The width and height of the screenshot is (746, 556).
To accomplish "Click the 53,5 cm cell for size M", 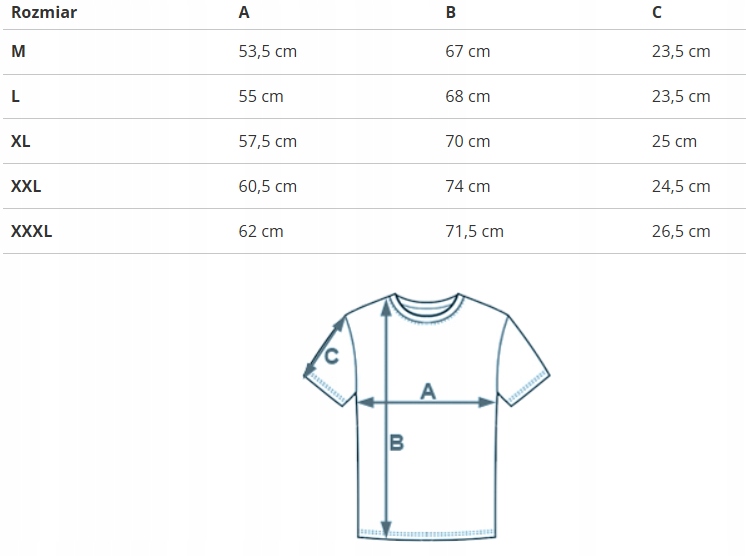I will (267, 51).
